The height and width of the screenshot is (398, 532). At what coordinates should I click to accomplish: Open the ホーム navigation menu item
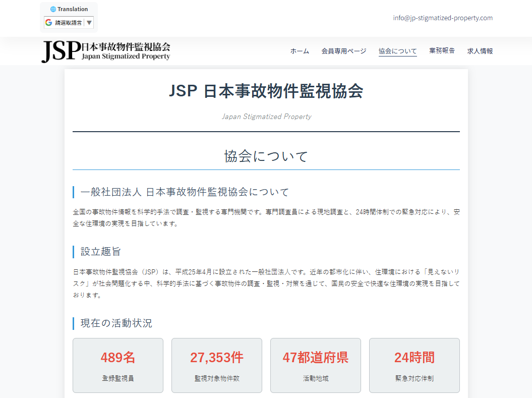pos(300,50)
